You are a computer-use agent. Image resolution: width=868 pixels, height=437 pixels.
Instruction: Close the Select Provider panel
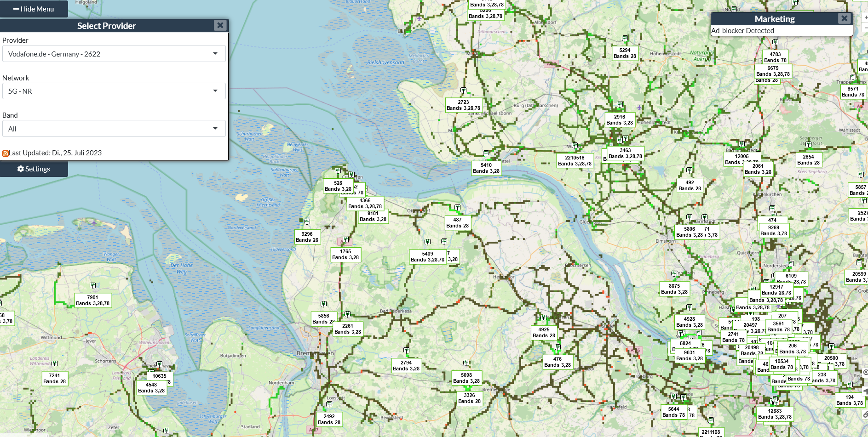220,25
